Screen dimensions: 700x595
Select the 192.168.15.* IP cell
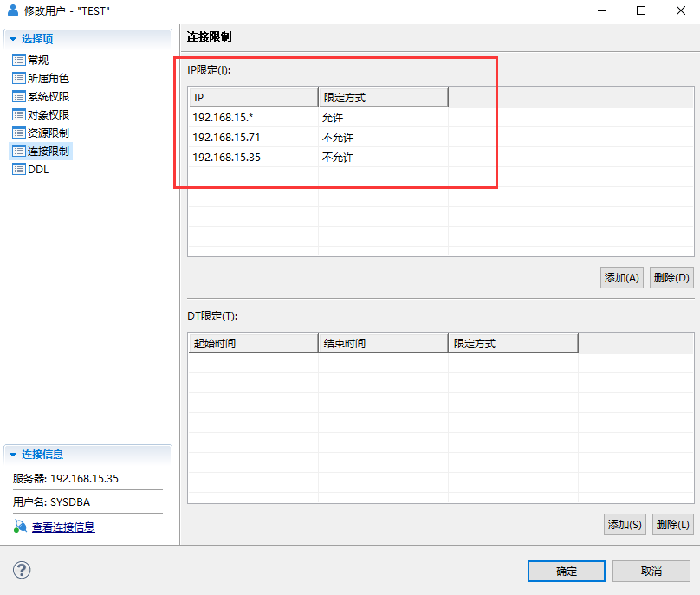coord(253,118)
